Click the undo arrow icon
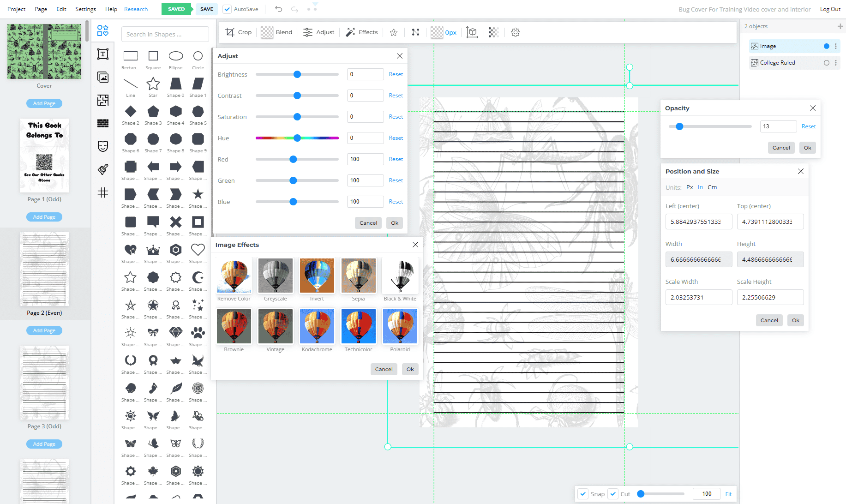 (x=278, y=9)
